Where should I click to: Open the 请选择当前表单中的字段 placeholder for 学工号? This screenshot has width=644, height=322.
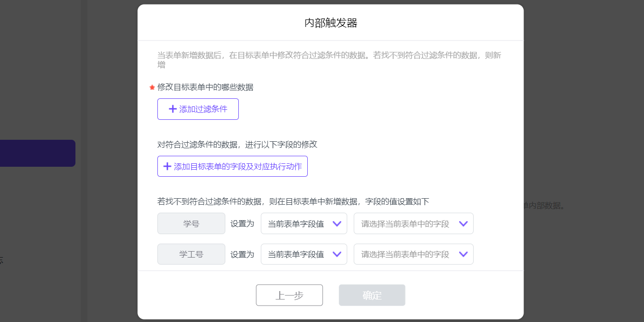(x=405, y=254)
